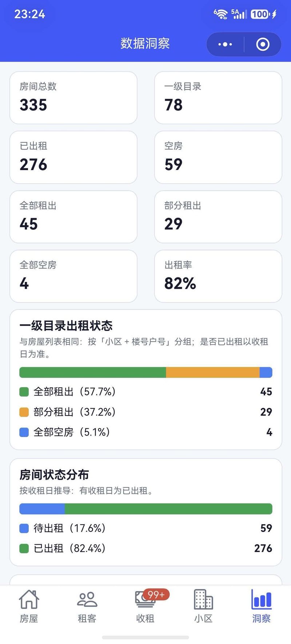This screenshot has height=644, width=291.
Task: Open the 收租 rent collection icon
Action: click(x=145, y=600)
